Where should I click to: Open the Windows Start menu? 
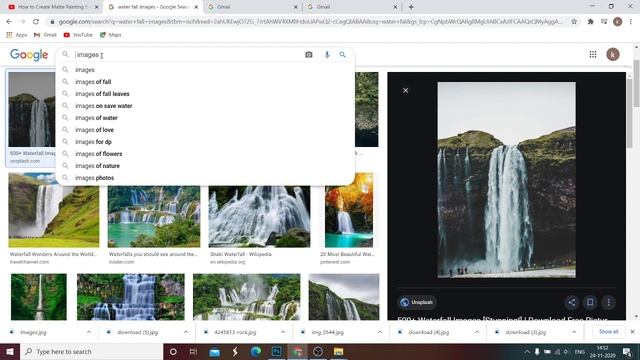click(x=10, y=351)
